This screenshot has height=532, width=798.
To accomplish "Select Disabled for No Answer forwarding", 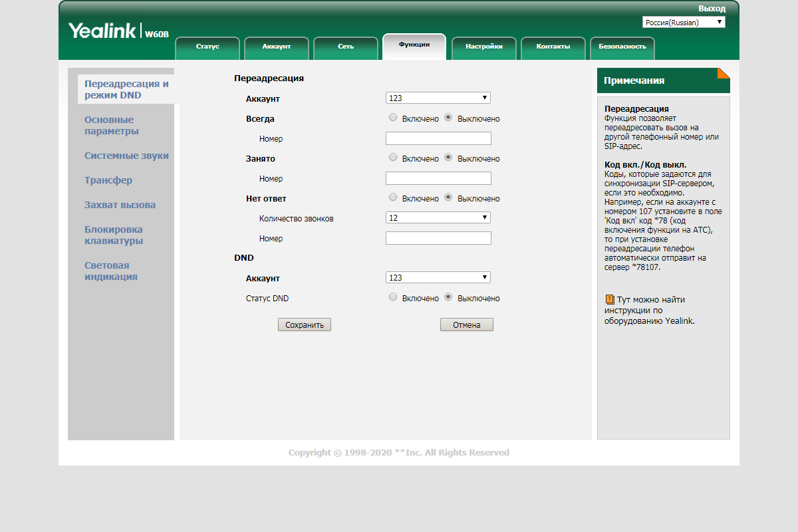I will (x=448, y=198).
